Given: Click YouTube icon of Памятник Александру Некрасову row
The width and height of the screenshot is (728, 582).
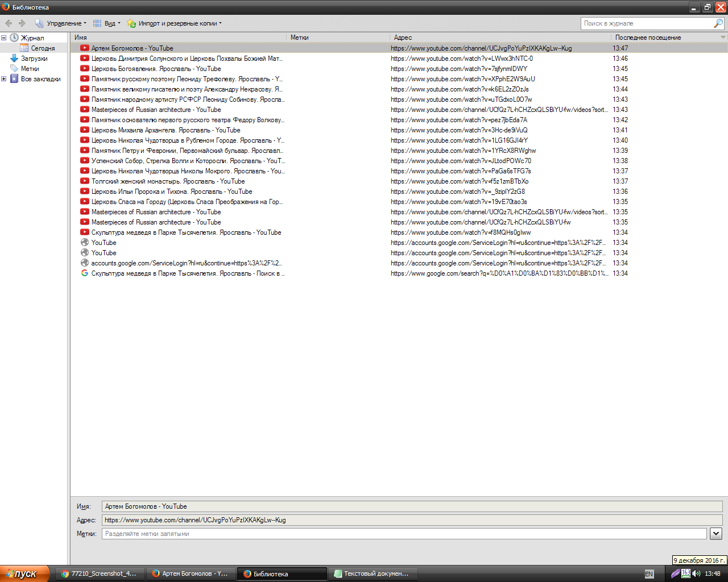Looking at the screenshot, I should pos(85,89).
